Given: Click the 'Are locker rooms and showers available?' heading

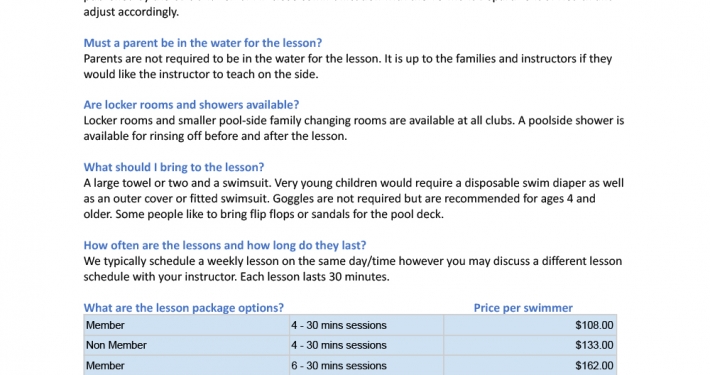Looking at the screenshot, I should 191,105.
